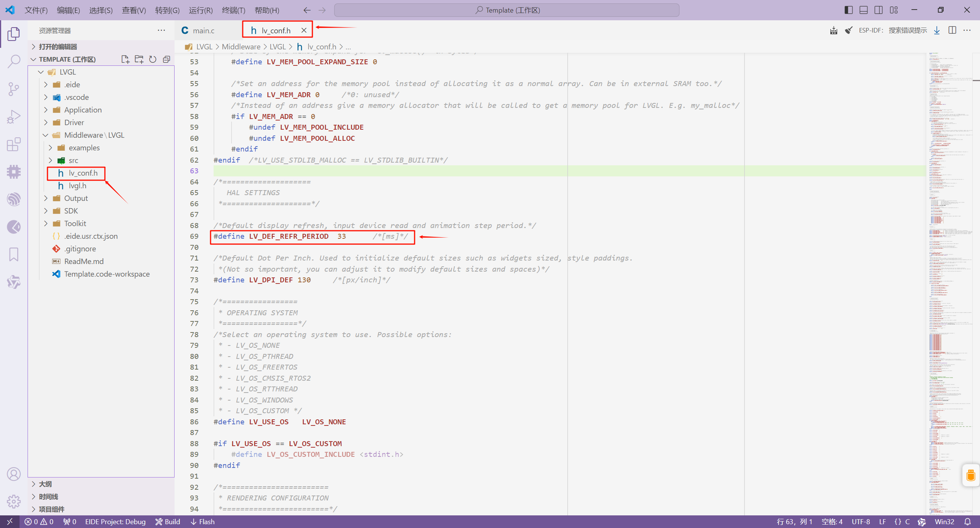
Task: Click Build in the status bar
Action: coord(168,521)
